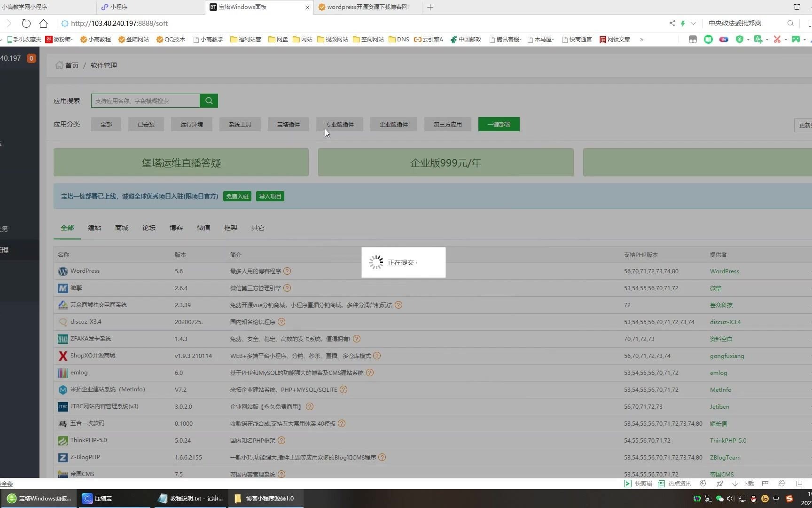Click the 系统工具 category button
This screenshot has height=508, width=812.
coord(240,124)
